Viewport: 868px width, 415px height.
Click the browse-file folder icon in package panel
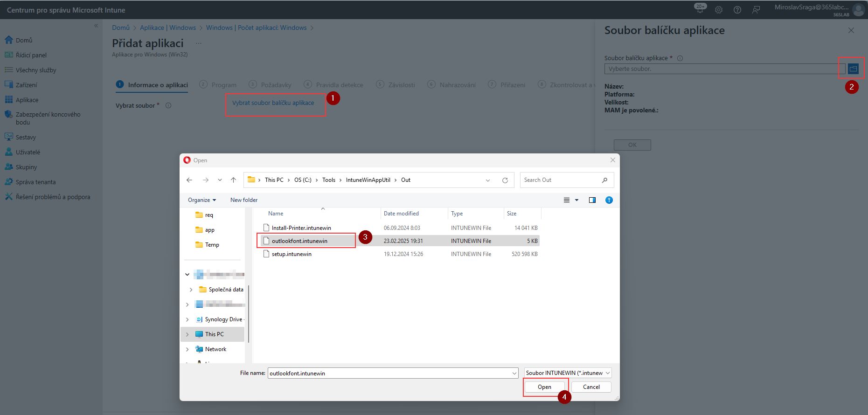pyautogui.click(x=853, y=69)
